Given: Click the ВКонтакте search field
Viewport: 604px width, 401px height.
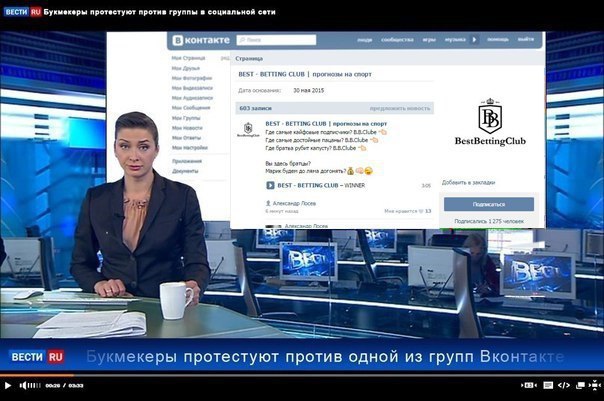Looking at the screenshot, I should click(276, 40).
